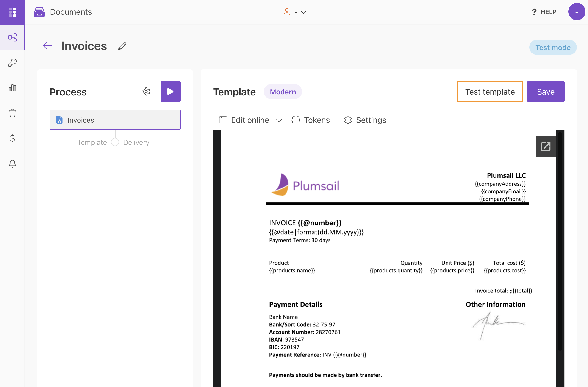The image size is (588, 387).
Task: Click the signature image in preview
Action: [x=498, y=325]
